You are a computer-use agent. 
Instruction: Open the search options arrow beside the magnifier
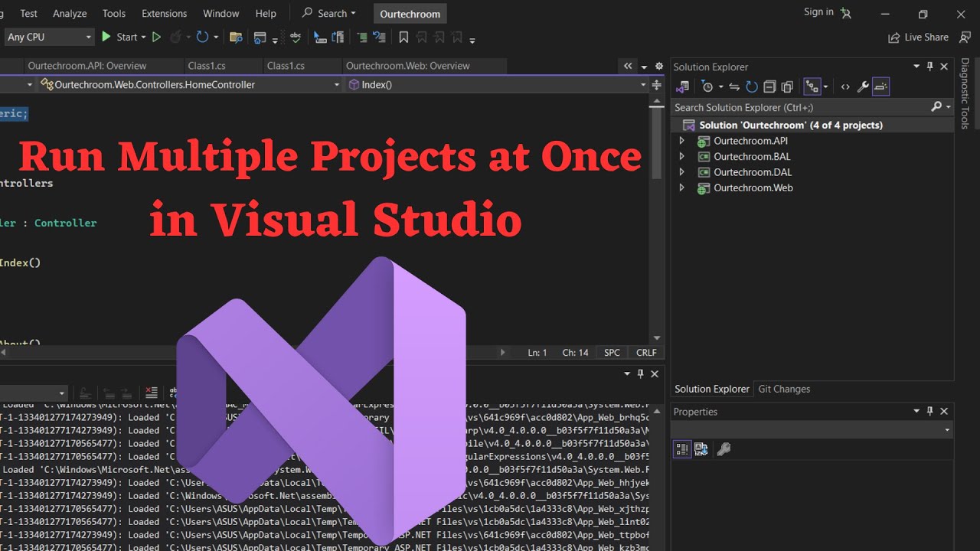949,107
